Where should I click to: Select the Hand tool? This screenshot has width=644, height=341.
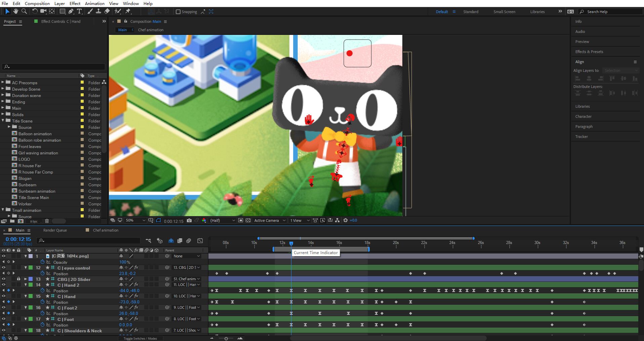(x=16, y=11)
